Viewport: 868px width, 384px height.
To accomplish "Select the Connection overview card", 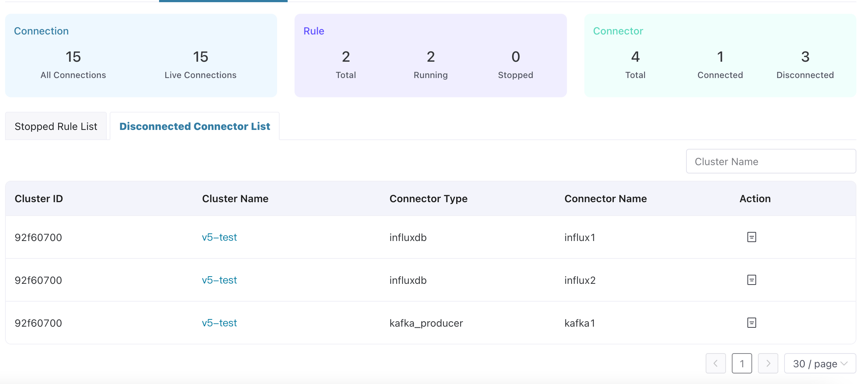I will point(141,55).
